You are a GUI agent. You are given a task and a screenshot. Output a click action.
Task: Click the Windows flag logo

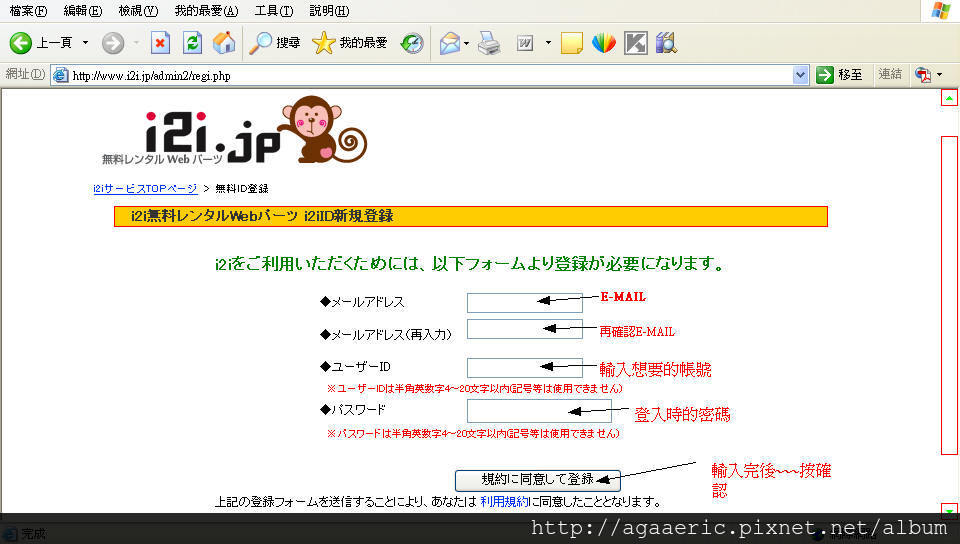[940, 10]
